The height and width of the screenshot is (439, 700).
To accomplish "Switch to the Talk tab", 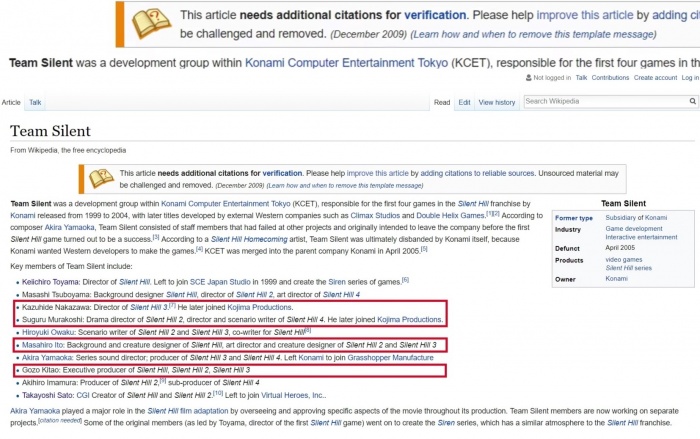I will point(35,102).
